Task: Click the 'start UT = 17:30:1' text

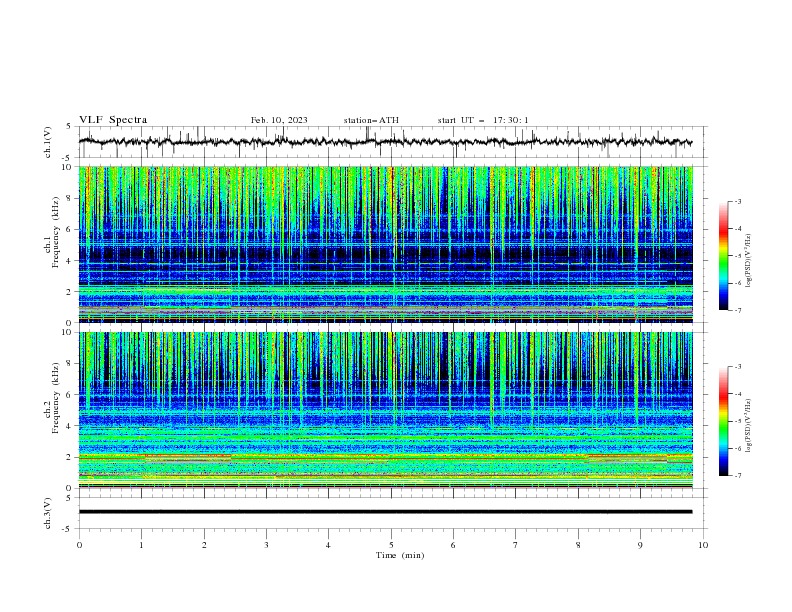Action: pos(483,120)
